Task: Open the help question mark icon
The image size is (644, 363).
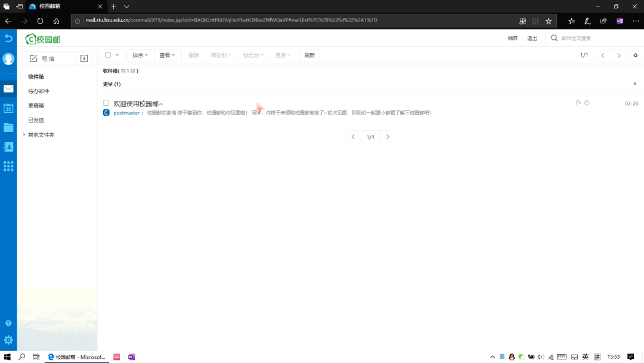Action: tap(8, 323)
